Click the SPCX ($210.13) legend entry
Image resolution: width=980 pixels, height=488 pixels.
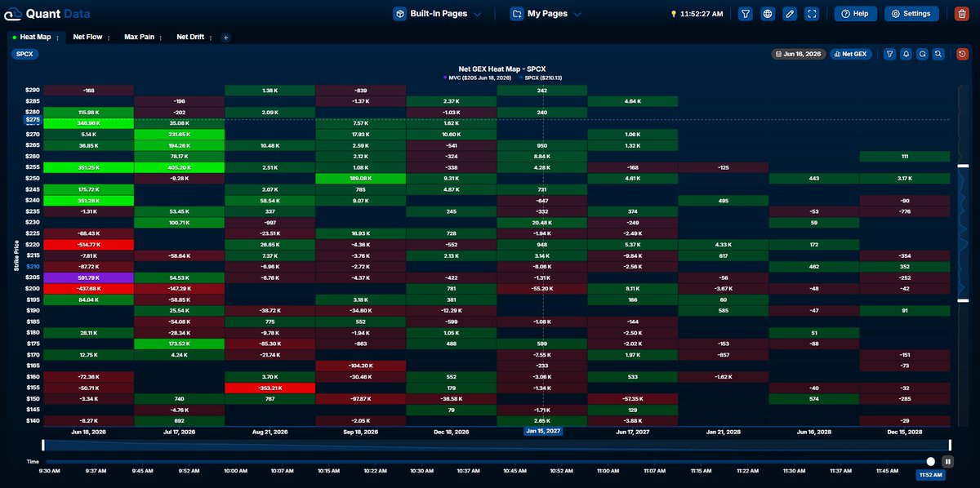point(541,78)
